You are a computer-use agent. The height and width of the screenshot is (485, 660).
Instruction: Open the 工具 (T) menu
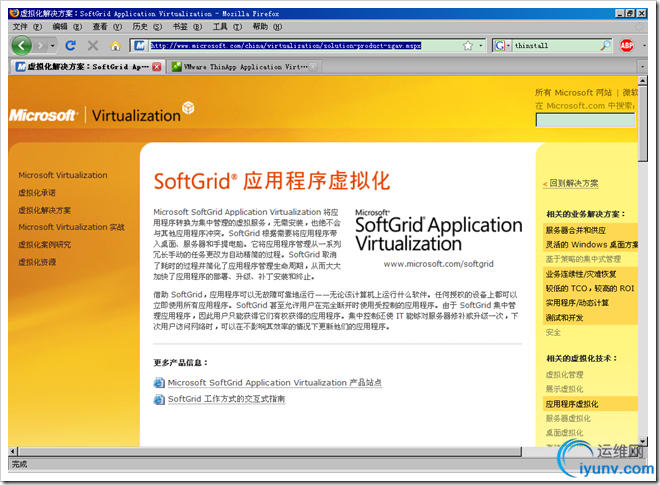[x=227, y=27]
